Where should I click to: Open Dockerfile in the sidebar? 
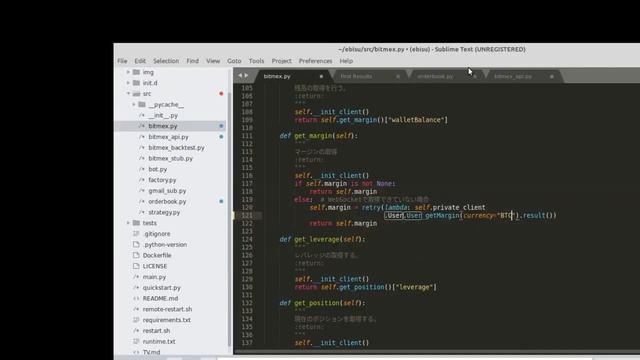tap(157, 256)
